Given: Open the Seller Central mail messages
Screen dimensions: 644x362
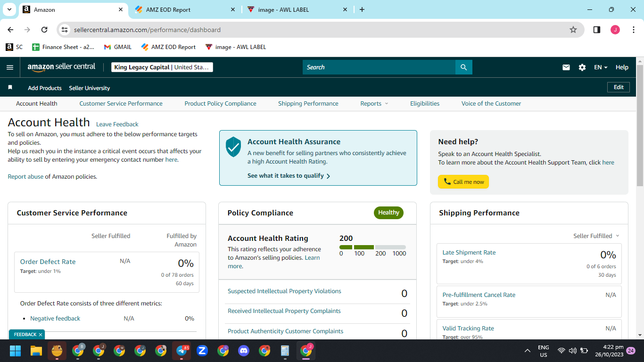Looking at the screenshot, I should [x=566, y=67].
